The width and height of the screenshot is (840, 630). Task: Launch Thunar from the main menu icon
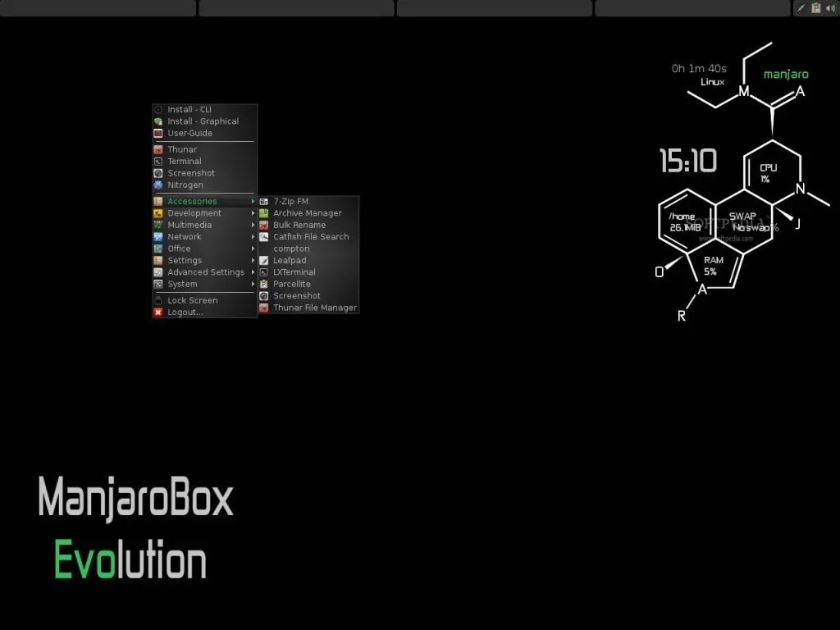[x=158, y=149]
